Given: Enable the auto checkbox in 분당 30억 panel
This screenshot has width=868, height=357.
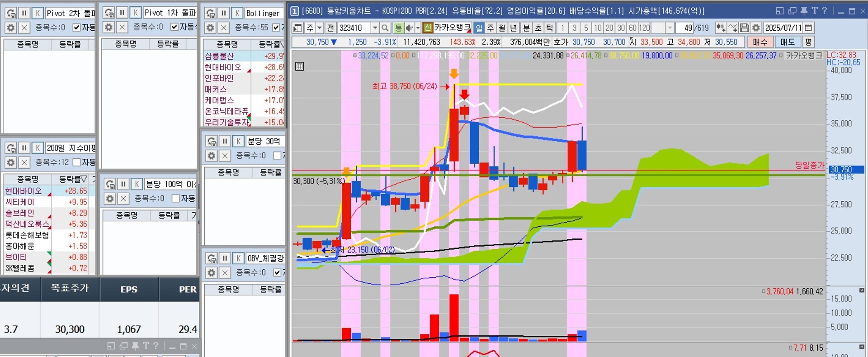Looking at the screenshot, I should pos(278,156).
